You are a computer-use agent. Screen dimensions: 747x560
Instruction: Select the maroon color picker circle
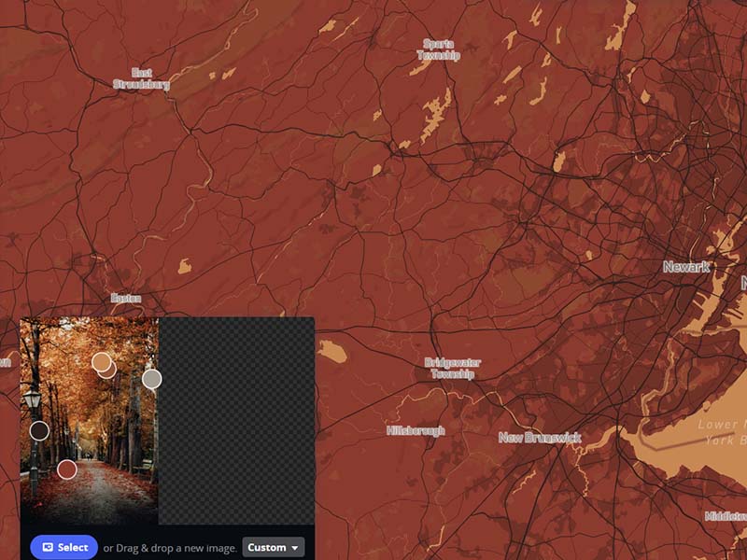66,469
